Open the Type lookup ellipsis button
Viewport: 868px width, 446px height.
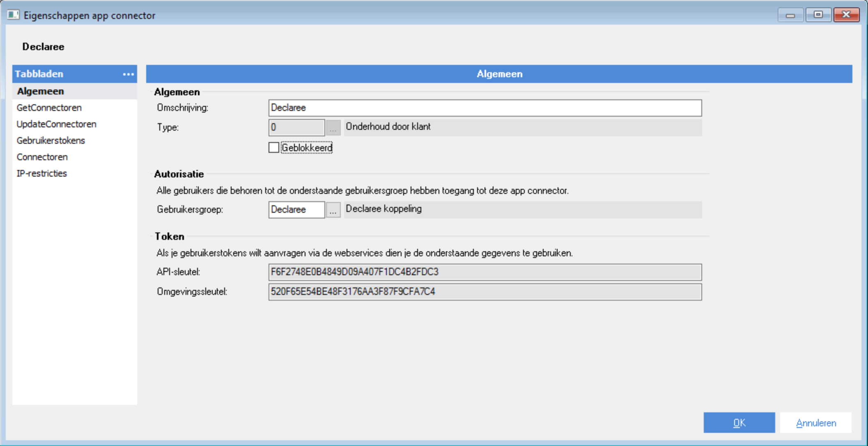click(x=333, y=128)
